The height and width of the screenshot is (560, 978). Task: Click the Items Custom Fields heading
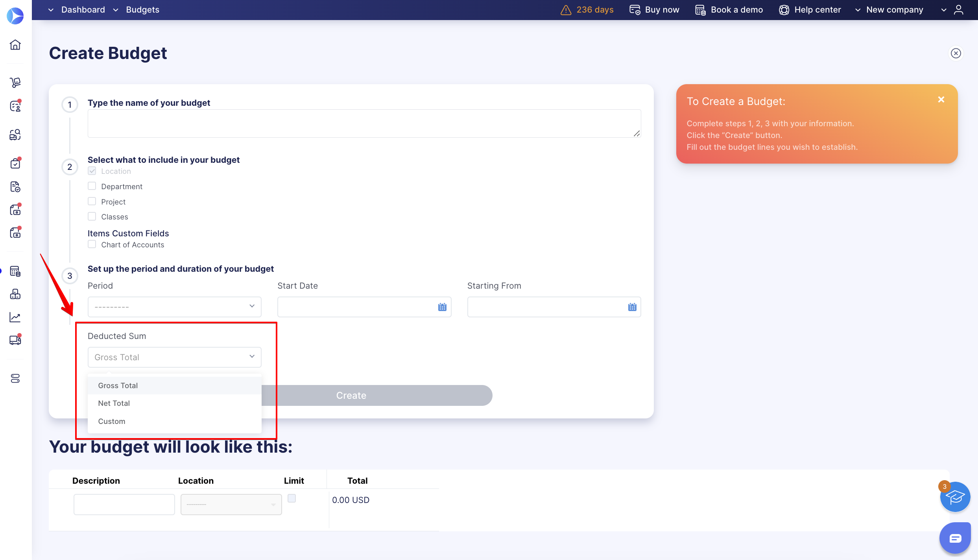pos(128,233)
